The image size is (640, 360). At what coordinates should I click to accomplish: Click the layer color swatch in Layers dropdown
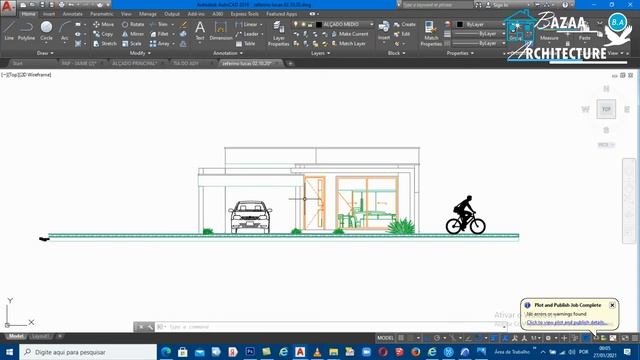(x=319, y=24)
